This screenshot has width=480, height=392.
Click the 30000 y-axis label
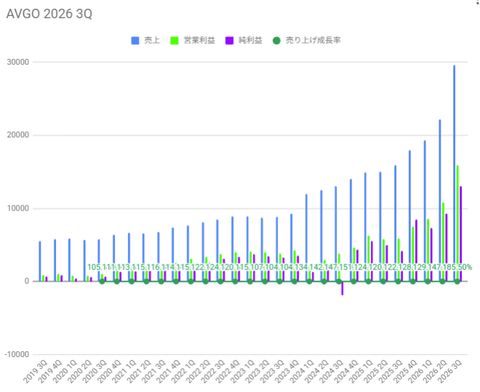(x=18, y=62)
